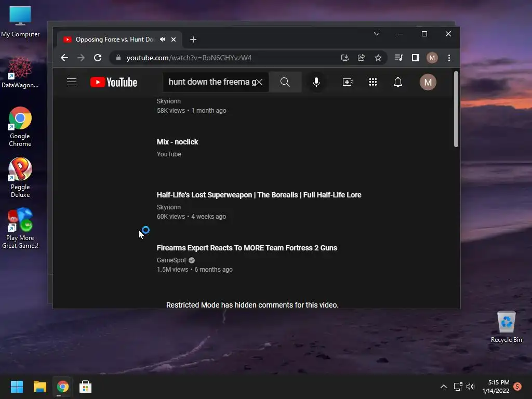Go back in Chrome
Screen dimensions: 532x399
[64, 58]
